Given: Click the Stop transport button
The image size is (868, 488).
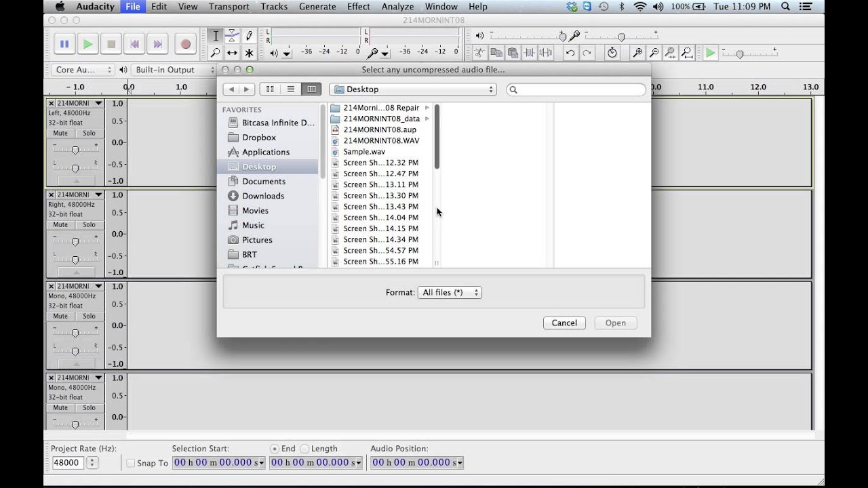Looking at the screenshot, I should (x=111, y=44).
